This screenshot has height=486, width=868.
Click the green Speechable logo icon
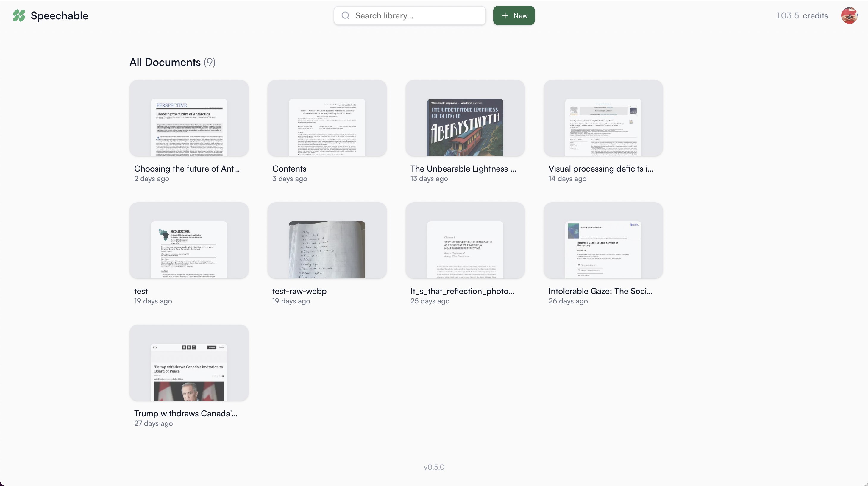[x=19, y=15]
